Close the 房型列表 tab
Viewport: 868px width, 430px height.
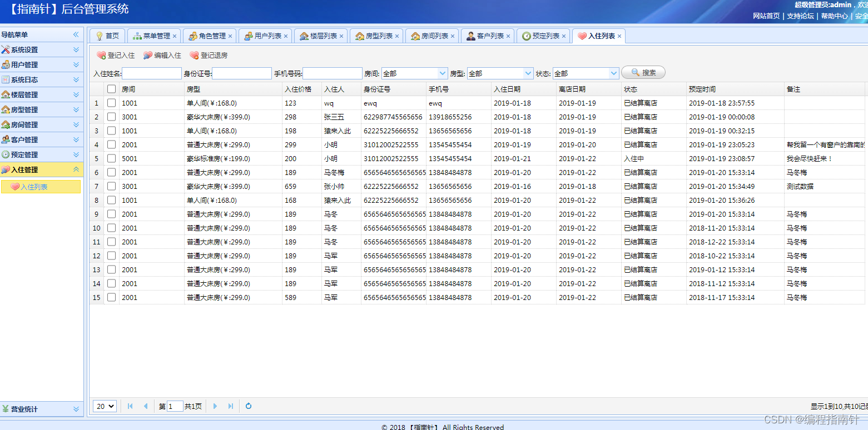pyautogui.click(x=397, y=36)
